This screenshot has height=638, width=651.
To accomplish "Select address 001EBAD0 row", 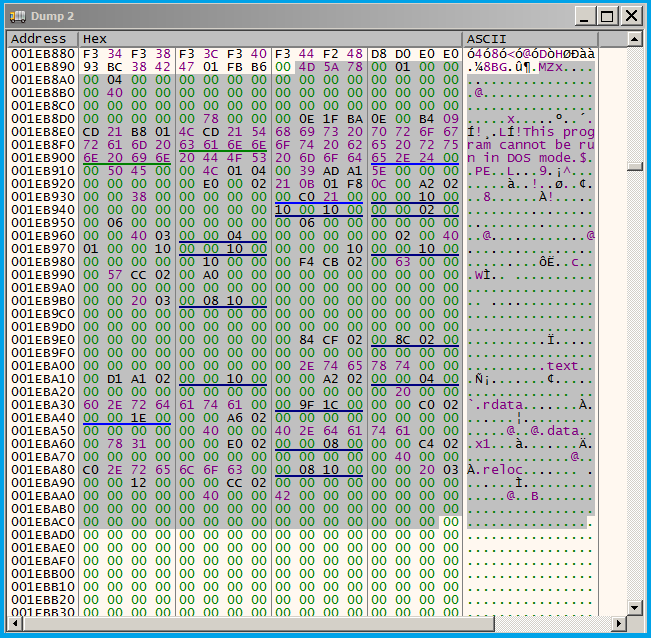I will coord(41,535).
